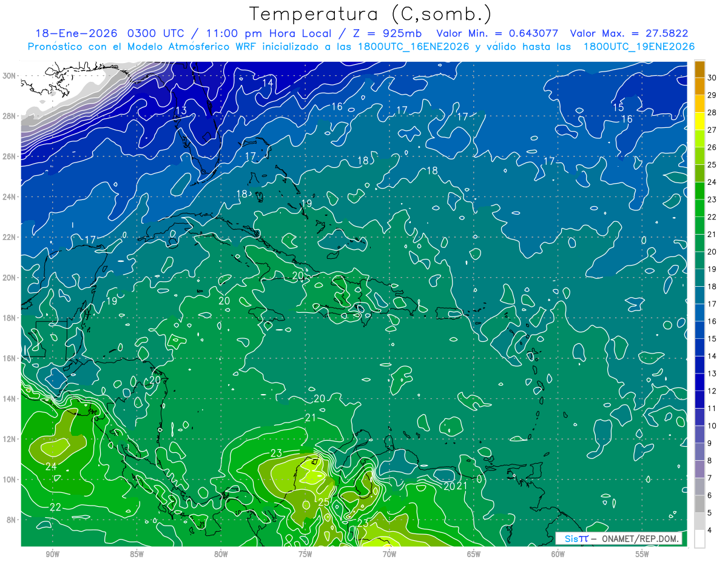Click the "14" contour label on the map
The image size is (728, 562).
pyautogui.click(x=268, y=82)
